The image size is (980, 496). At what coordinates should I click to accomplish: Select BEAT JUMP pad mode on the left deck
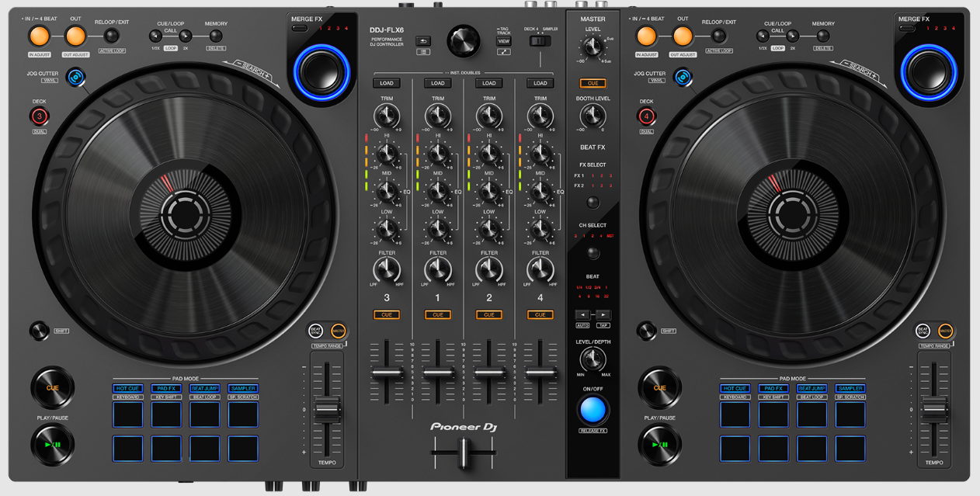(x=205, y=388)
